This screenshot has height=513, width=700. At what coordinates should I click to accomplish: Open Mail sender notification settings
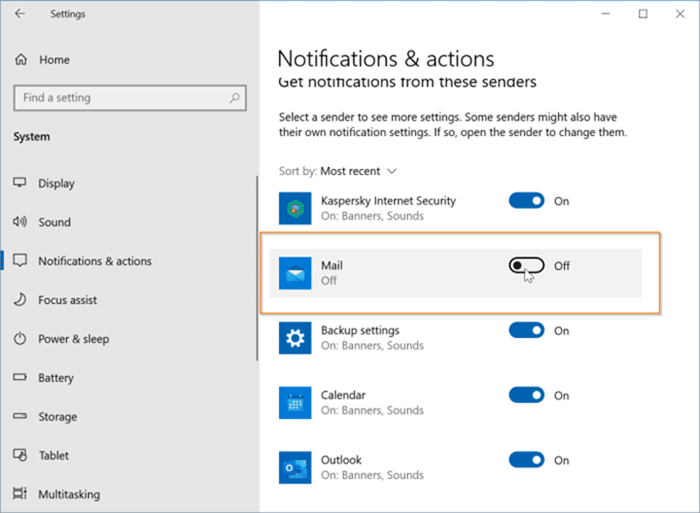(455, 273)
